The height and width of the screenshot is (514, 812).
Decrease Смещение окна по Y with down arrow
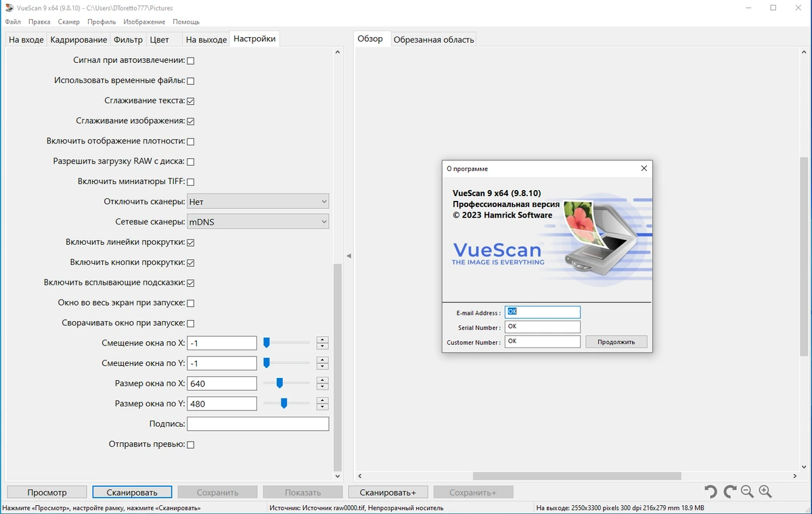(322, 367)
